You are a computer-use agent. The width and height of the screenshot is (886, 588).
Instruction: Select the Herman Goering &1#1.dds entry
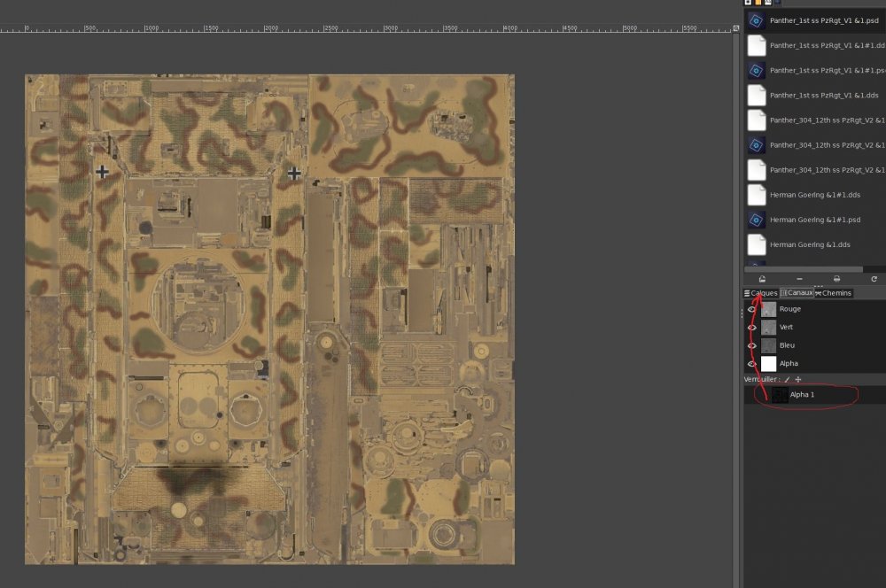(814, 195)
